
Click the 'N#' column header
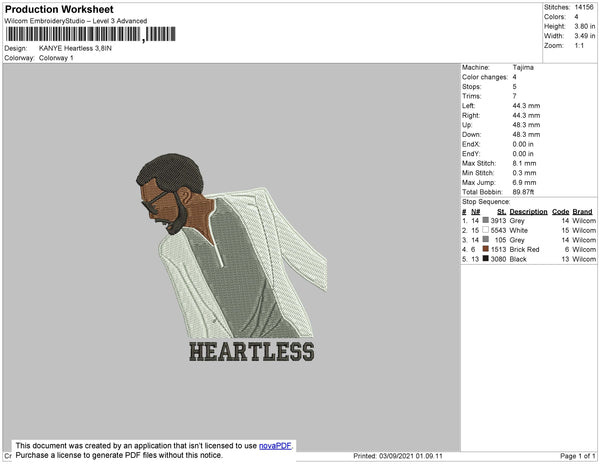click(x=475, y=212)
